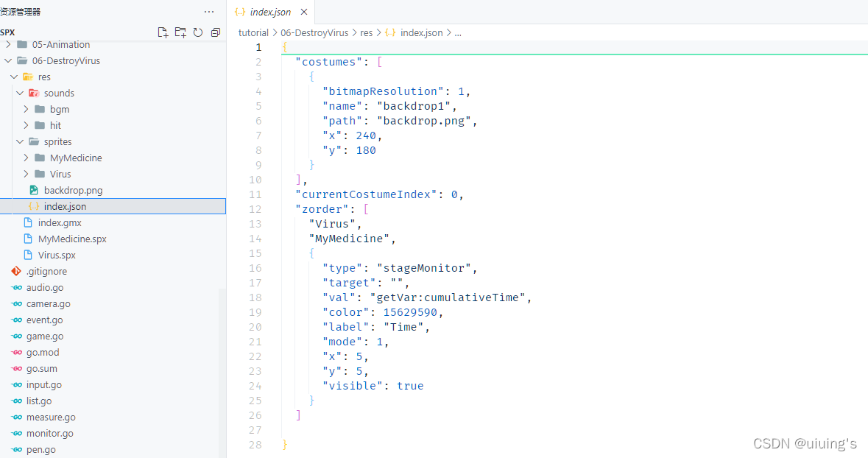The height and width of the screenshot is (458, 868).
Task: Open explorer more actions ellipsis menu
Action: (x=208, y=12)
